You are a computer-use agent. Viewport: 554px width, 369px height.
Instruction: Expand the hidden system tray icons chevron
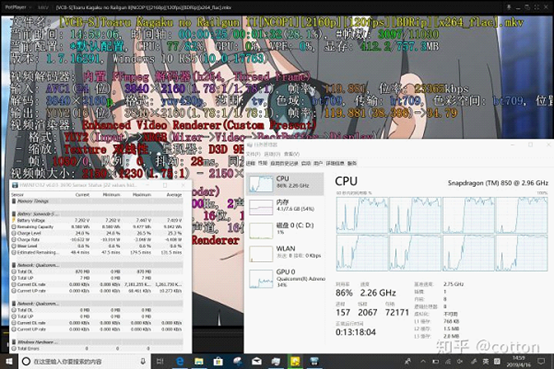[423, 361]
